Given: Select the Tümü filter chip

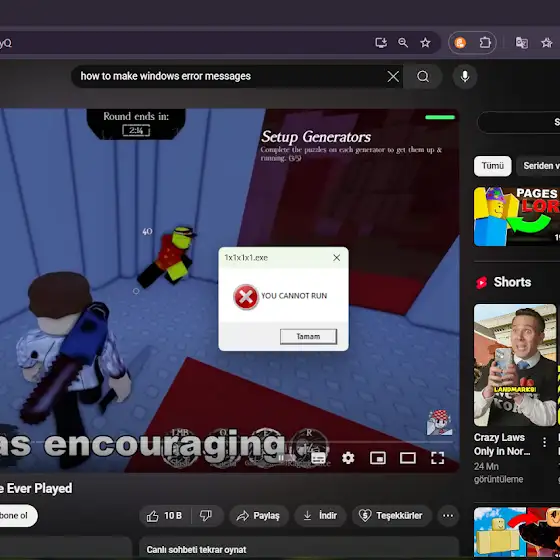Looking at the screenshot, I should coord(492,166).
